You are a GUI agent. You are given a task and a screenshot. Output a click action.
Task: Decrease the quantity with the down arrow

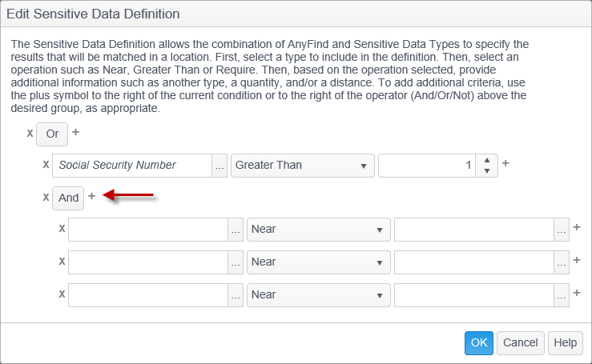(x=487, y=170)
